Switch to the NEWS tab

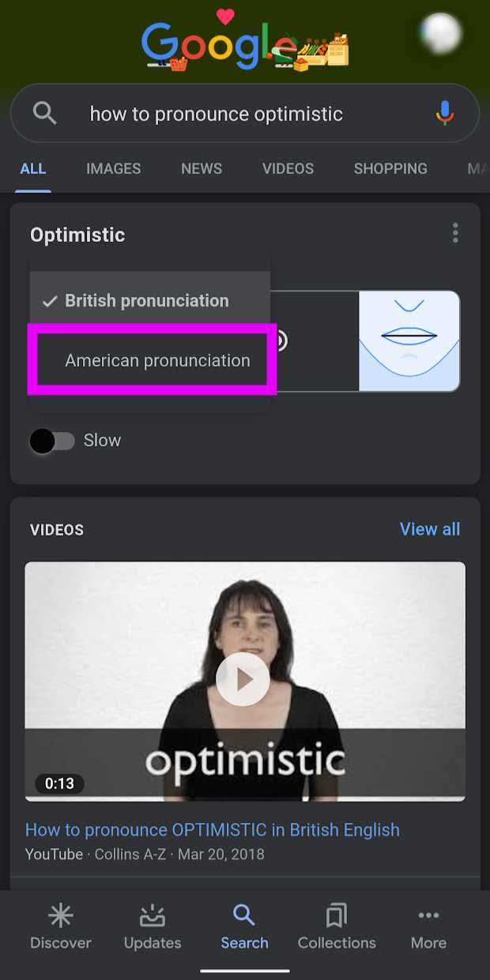202,168
